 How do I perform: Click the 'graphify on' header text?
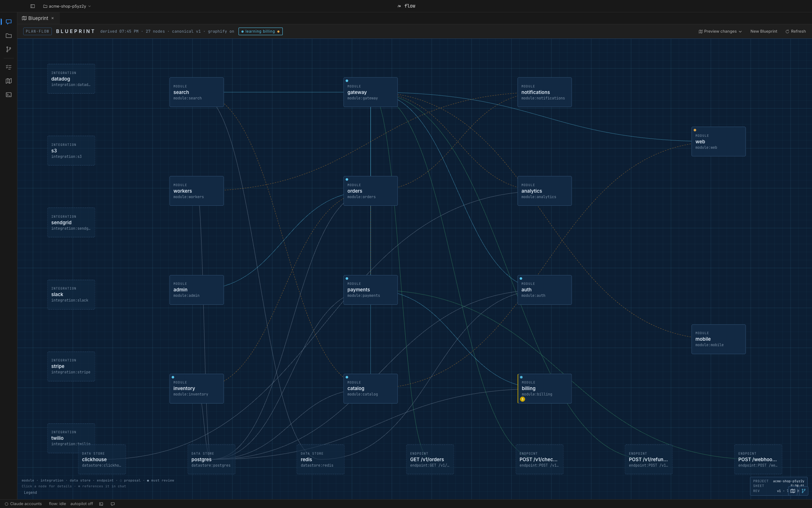(221, 32)
